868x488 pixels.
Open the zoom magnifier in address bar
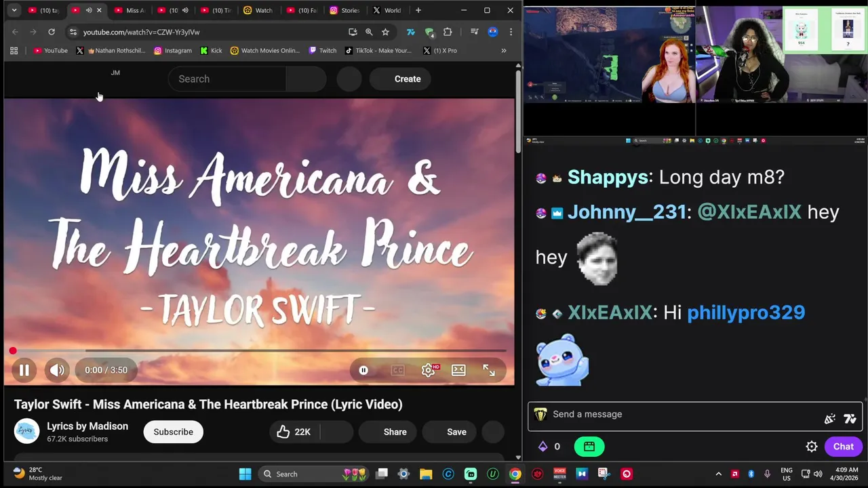[369, 32]
